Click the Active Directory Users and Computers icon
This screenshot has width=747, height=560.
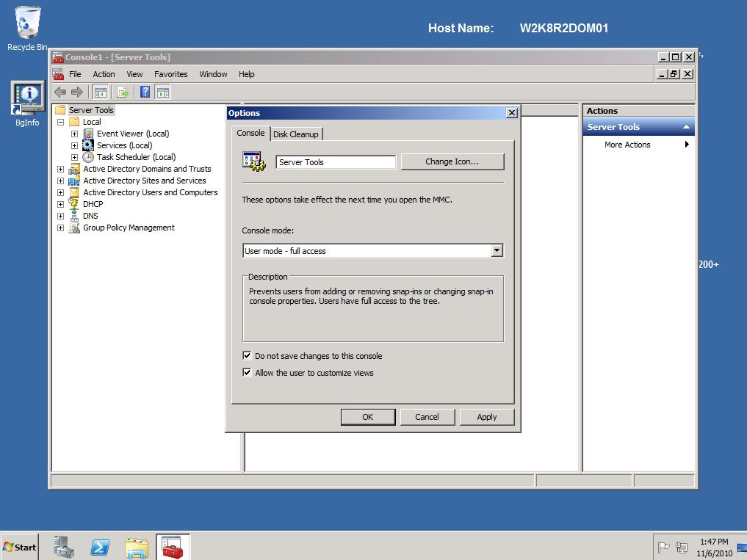coord(74,192)
